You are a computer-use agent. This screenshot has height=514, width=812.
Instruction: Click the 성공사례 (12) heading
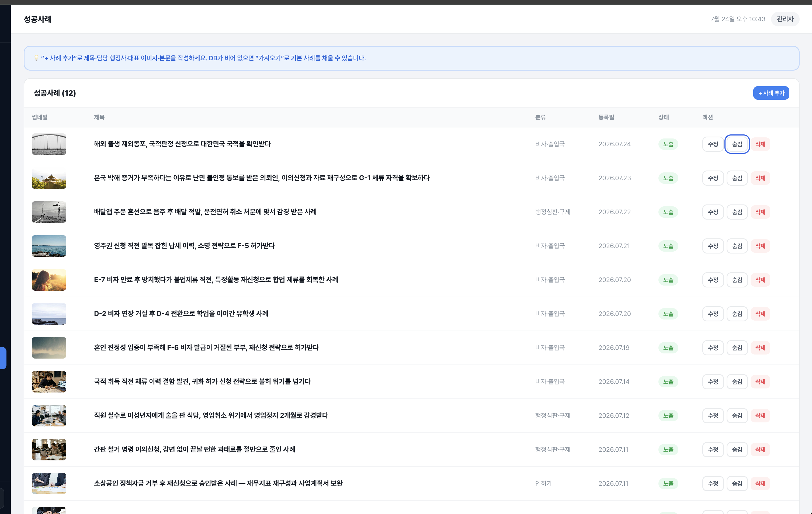click(55, 93)
